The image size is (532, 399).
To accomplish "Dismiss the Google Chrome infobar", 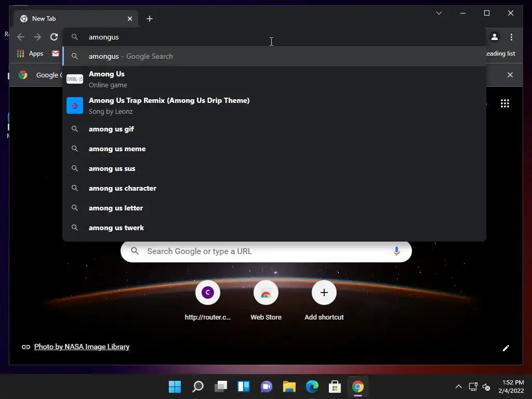I will [x=510, y=75].
